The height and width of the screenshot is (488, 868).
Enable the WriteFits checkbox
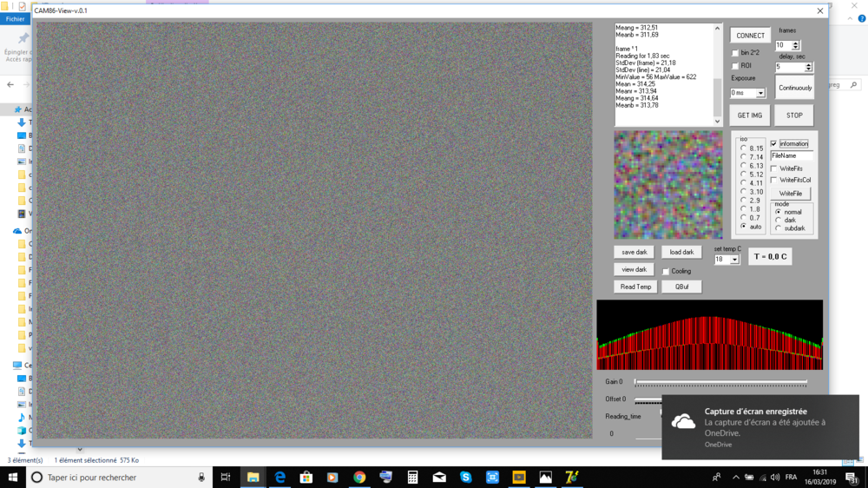[774, 168]
